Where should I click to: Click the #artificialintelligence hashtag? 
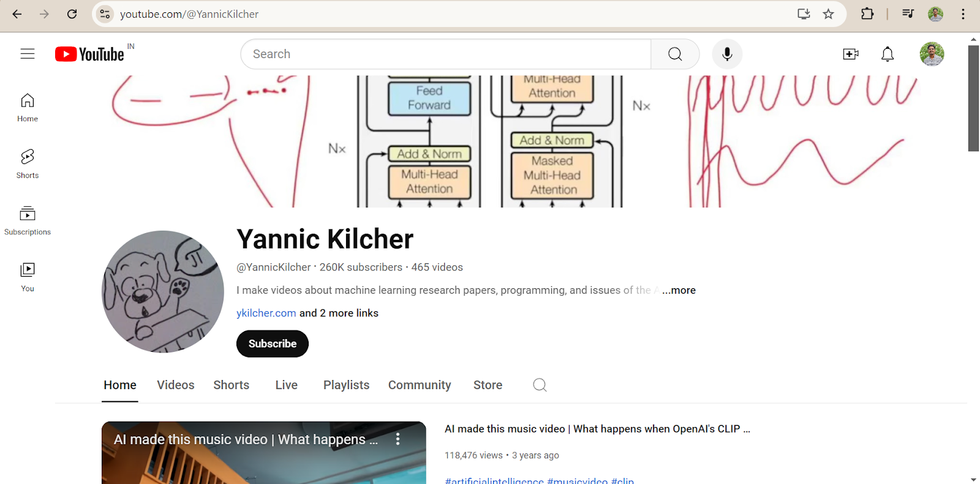(494, 481)
